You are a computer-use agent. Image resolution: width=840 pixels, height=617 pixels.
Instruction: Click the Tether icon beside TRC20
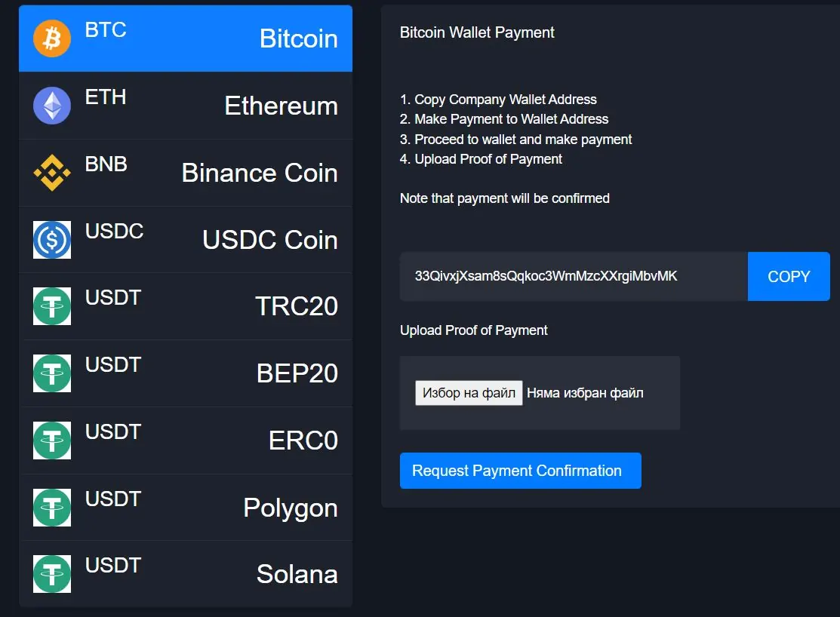pyautogui.click(x=52, y=306)
